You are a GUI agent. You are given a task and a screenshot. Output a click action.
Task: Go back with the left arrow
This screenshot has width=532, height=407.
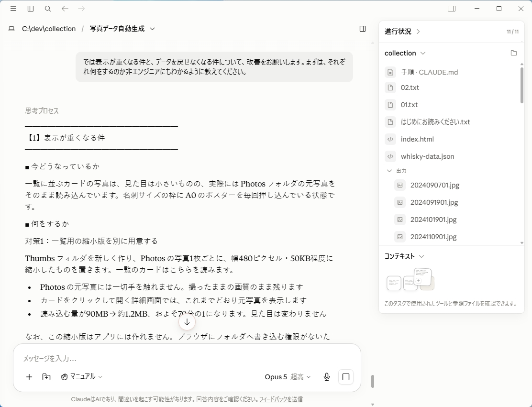pyautogui.click(x=65, y=9)
